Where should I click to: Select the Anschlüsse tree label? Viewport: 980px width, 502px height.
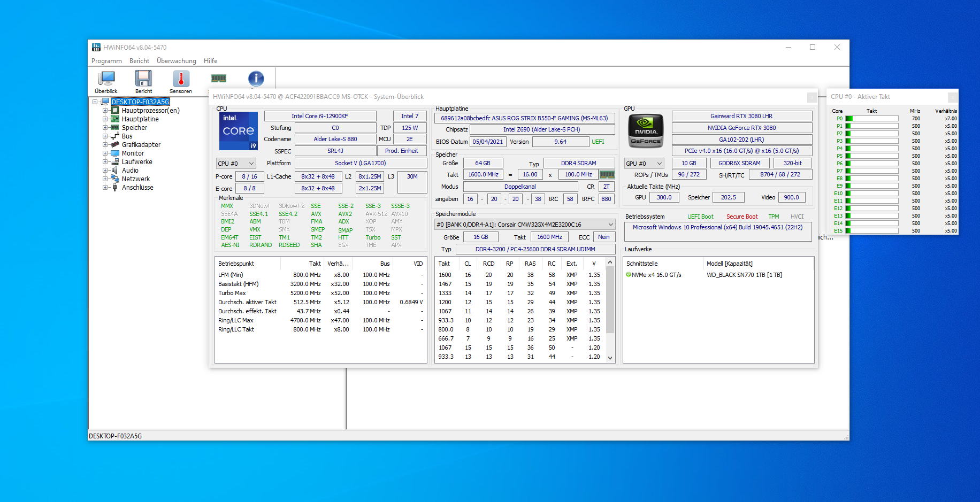137,188
